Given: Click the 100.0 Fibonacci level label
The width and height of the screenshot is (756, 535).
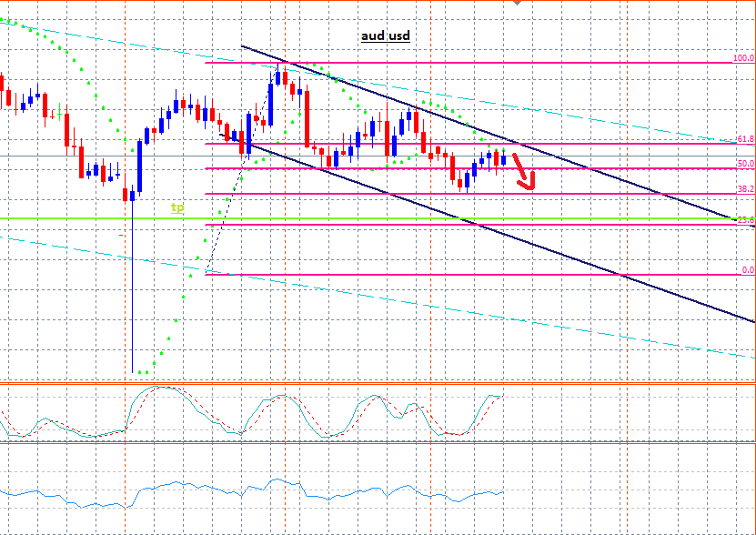Looking at the screenshot, I should 743,58.
